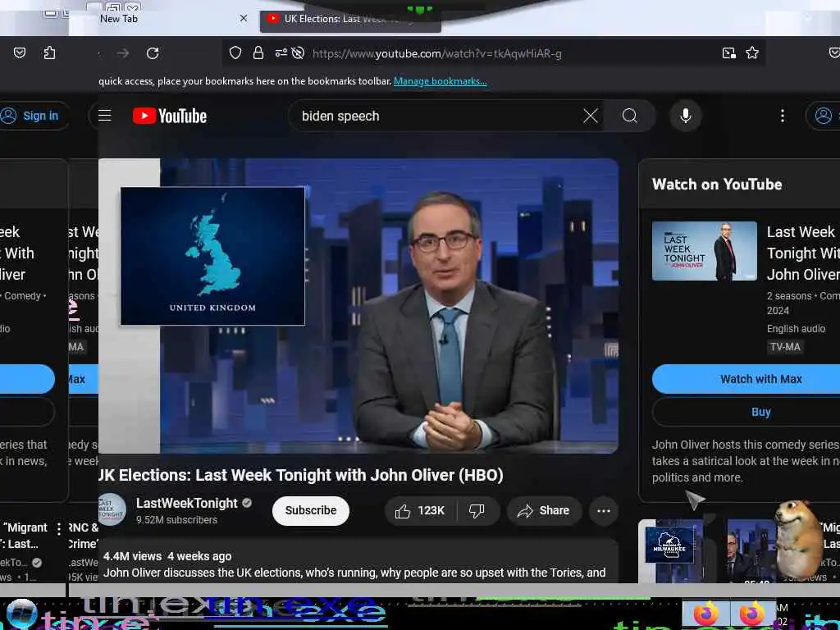The width and height of the screenshot is (840, 630).
Task: Subscribe to LastWeekTonight
Action: (x=311, y=510)
